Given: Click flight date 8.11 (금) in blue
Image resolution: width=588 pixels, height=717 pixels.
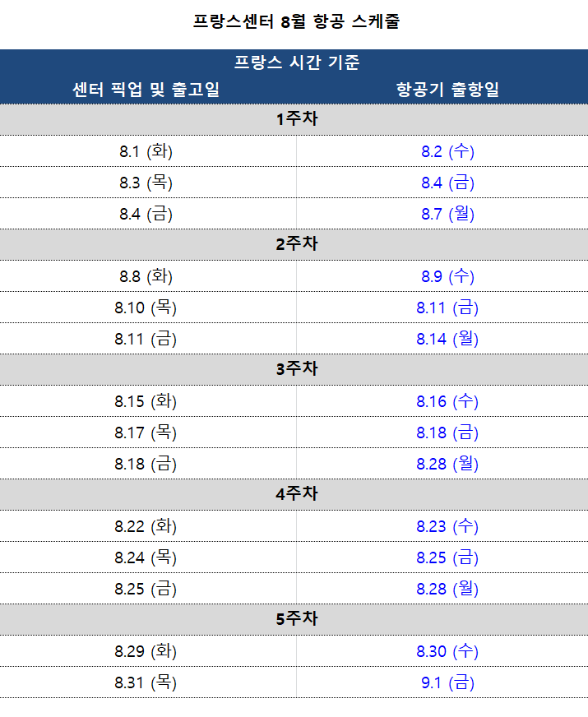Looking at the screenshot, I should coord(447,308).
